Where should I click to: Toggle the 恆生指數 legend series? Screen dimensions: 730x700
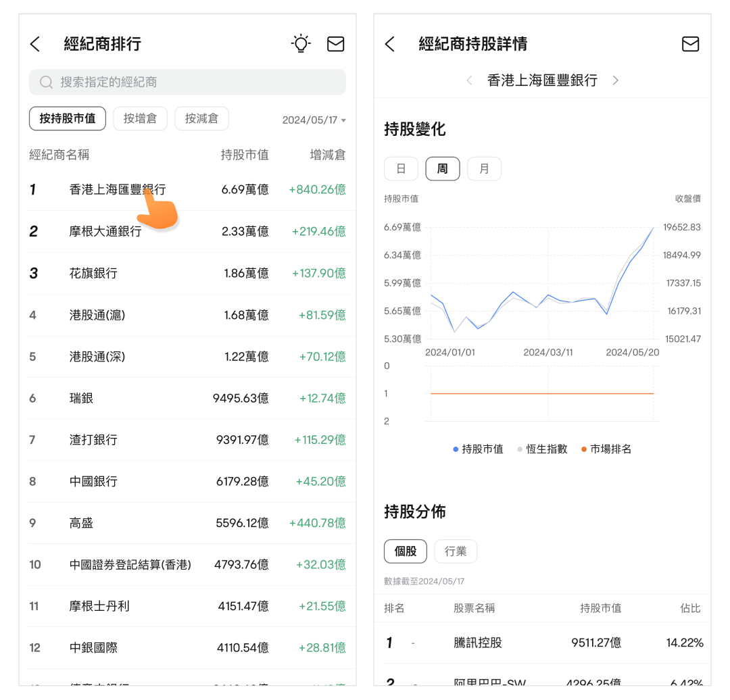pyautogui.click(x=542, y=449)
